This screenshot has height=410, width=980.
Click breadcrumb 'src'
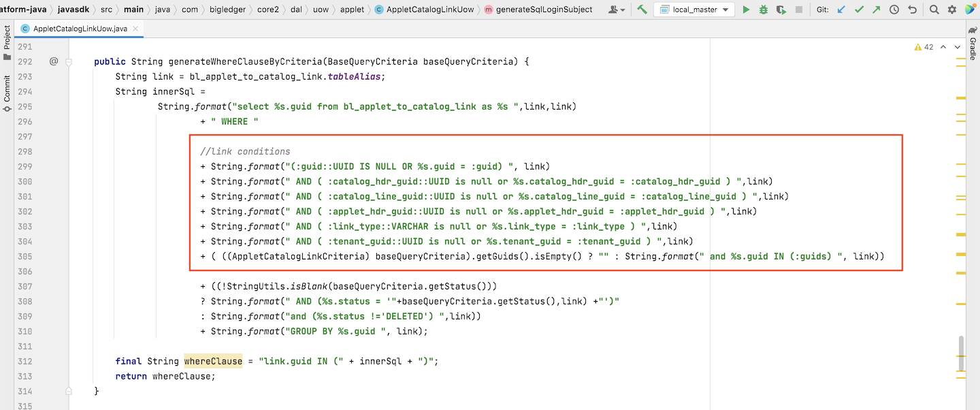[107, 10]
